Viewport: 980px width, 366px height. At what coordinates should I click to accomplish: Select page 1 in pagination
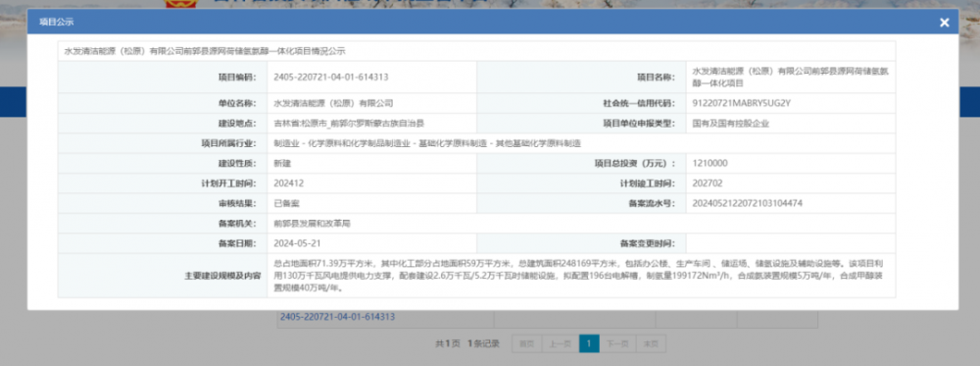[589, 343]
